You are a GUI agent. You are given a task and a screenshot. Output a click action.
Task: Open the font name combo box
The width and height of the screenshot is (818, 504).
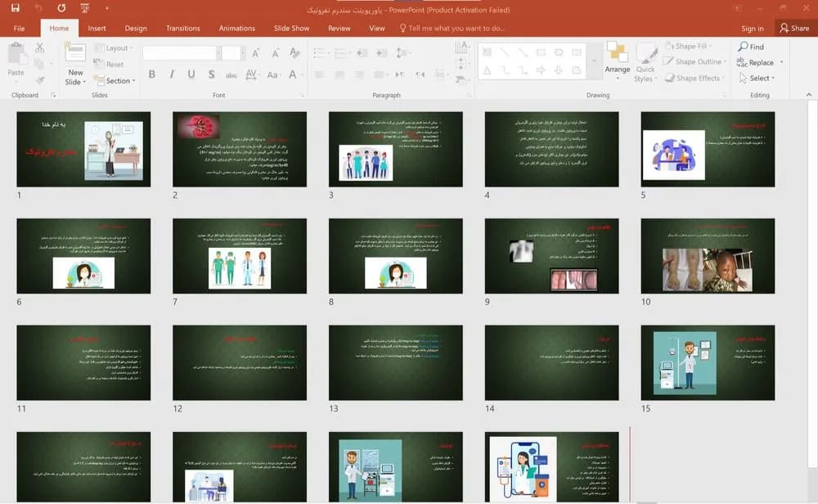click(x=181, y=52)
